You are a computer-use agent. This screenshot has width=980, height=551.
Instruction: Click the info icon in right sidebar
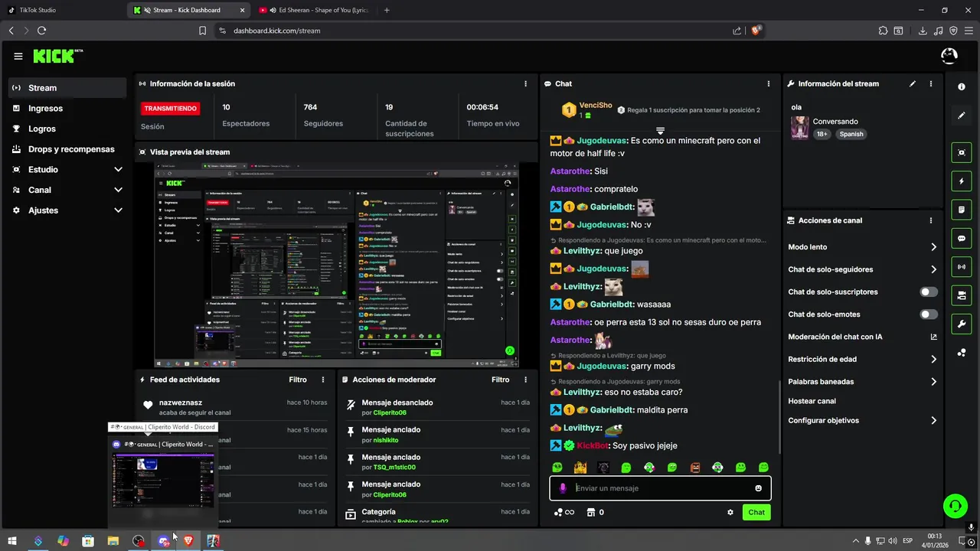tap(962, 86)
